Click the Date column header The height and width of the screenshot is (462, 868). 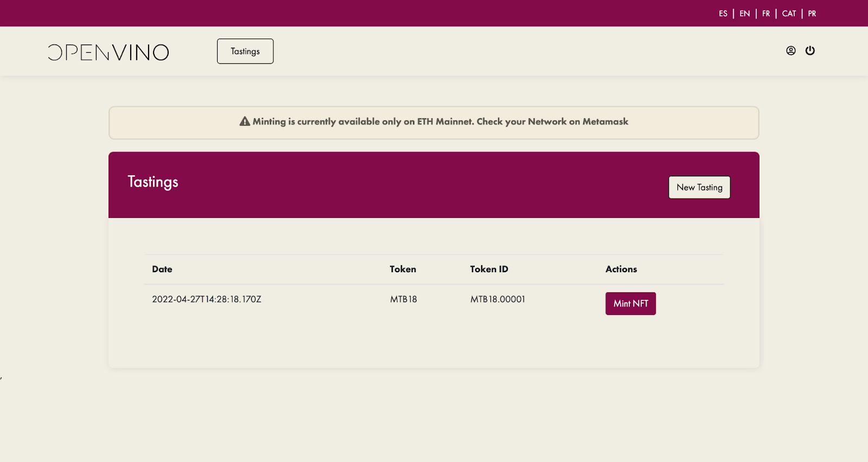pyautogui.click(x=162, y=269)
